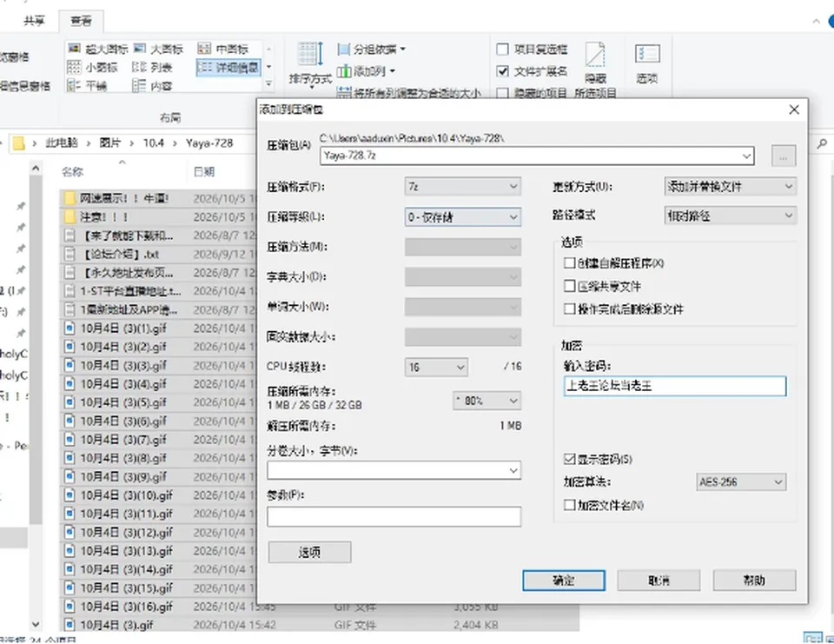Expand the CPU 线程数 dropdown

tap(436, 367)
